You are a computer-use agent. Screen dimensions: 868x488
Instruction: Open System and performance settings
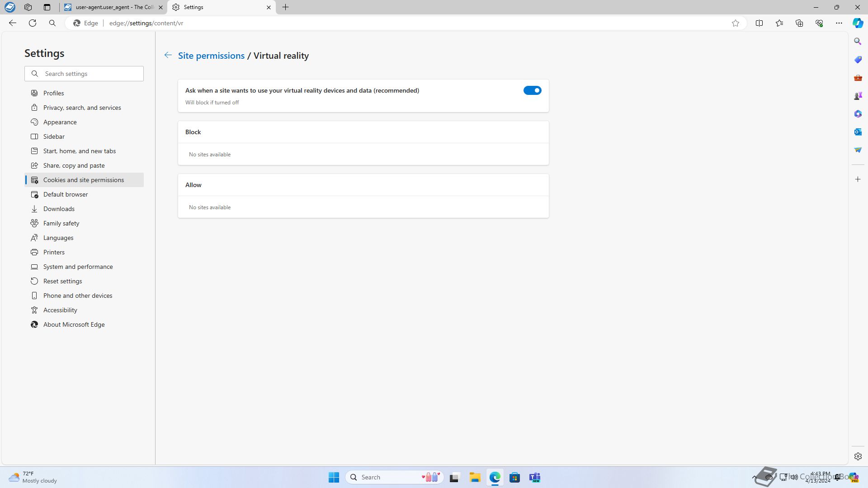(84, 267)
